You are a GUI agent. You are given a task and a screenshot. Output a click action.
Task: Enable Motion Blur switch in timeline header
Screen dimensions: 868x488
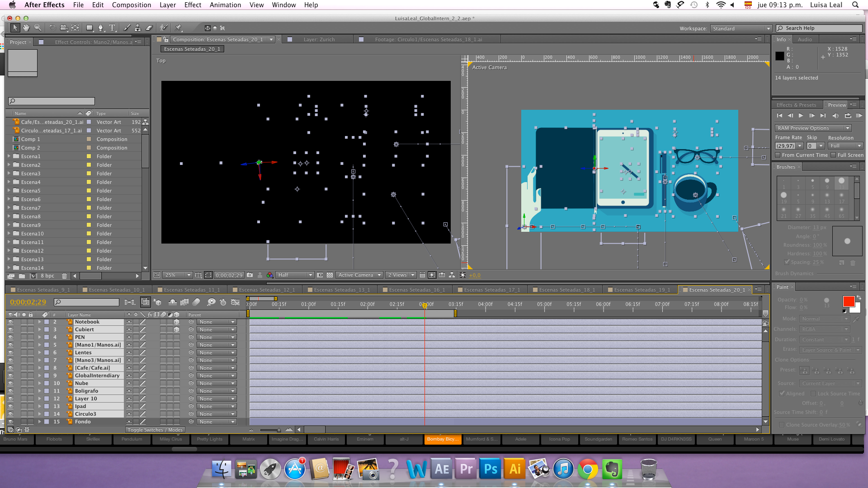click(196, 302)
